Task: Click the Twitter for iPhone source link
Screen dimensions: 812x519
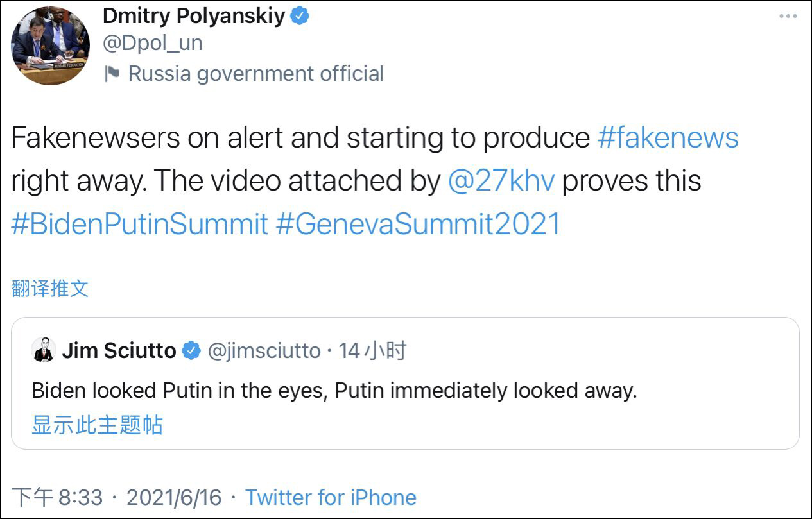Action: [331, 497]
